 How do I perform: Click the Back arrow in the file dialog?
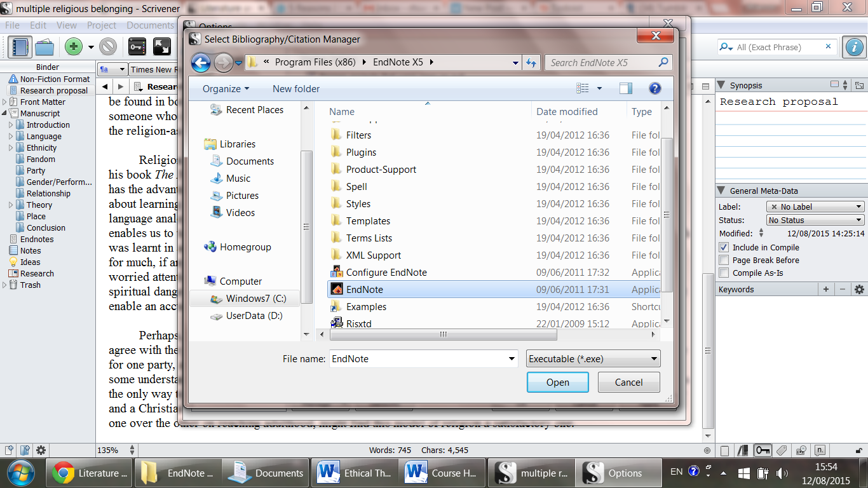(201, 62)
